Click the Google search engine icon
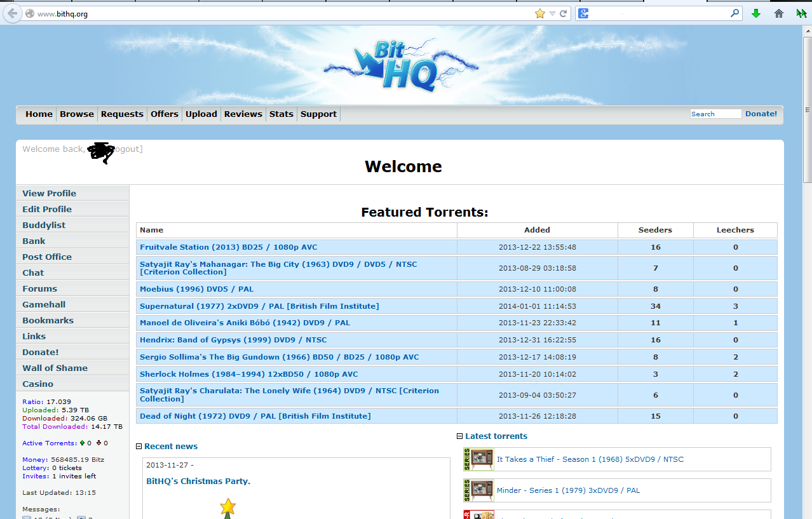The height and width of the screenshot is (519, 812). 583,13
